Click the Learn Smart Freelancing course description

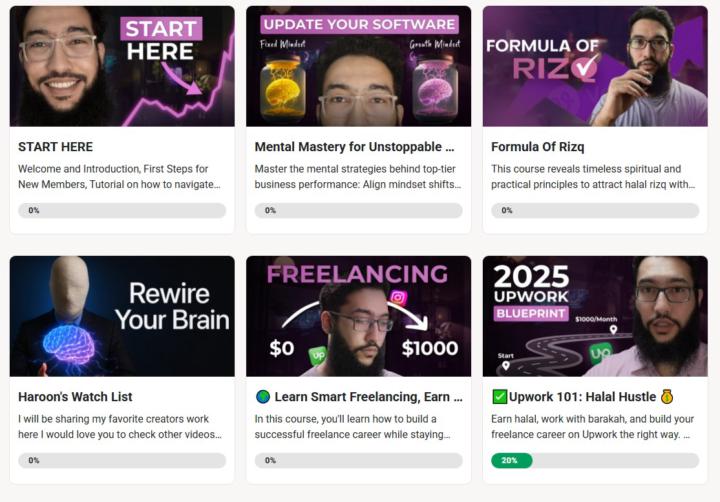tap(353, 427)
